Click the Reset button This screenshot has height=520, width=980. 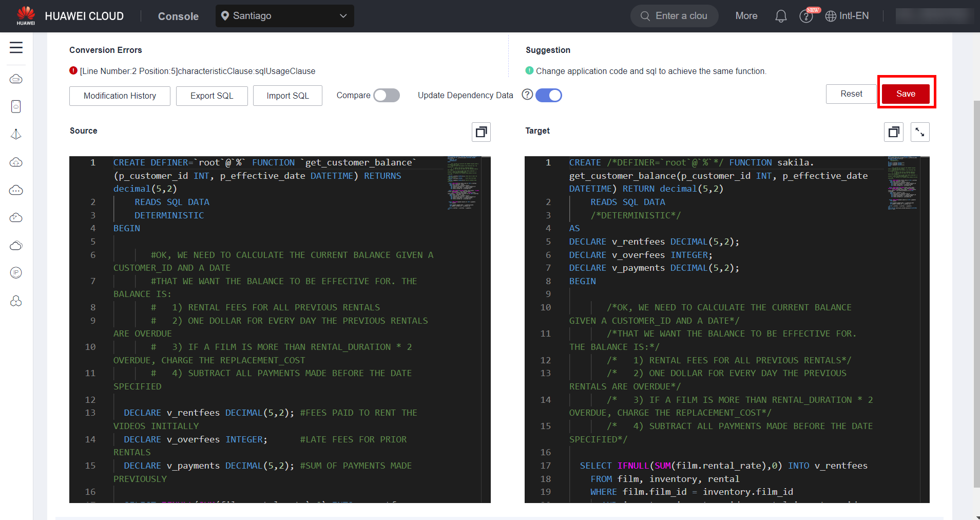coord(851,94)
